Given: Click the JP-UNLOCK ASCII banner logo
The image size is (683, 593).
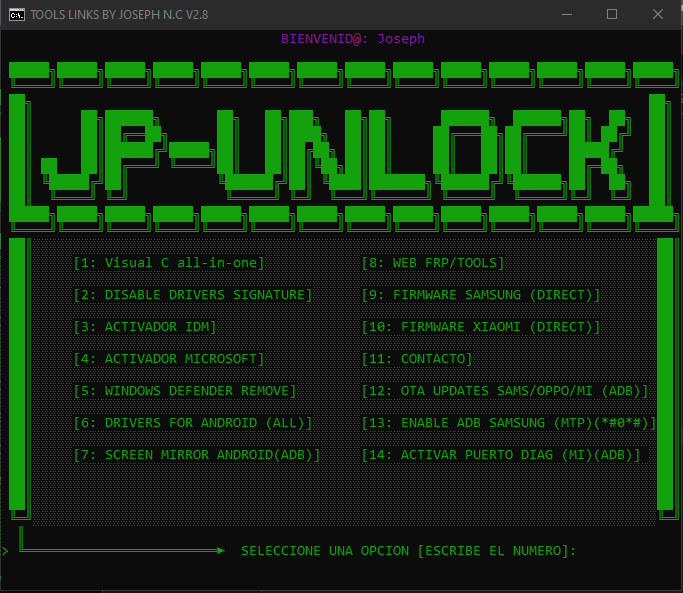Looking at the screenshot, I should click(340, 145).
